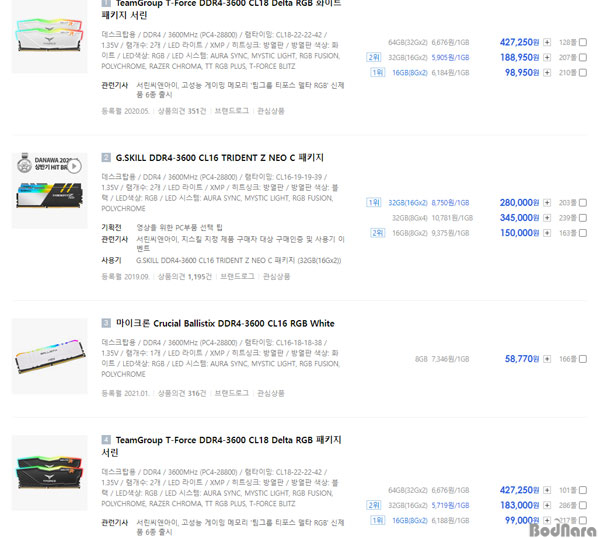Viewport: 600px width, 540px height.
Task: Click plus icon next to 58,770원 Crucial price
Action: click(x=547, y=359)
